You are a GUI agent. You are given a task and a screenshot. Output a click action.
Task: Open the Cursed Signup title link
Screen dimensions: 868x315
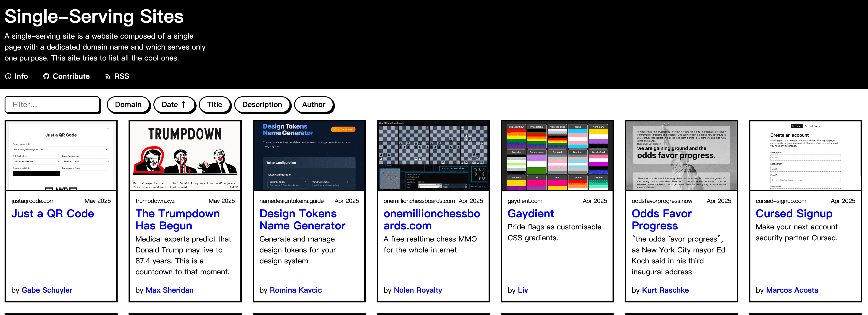794,214
